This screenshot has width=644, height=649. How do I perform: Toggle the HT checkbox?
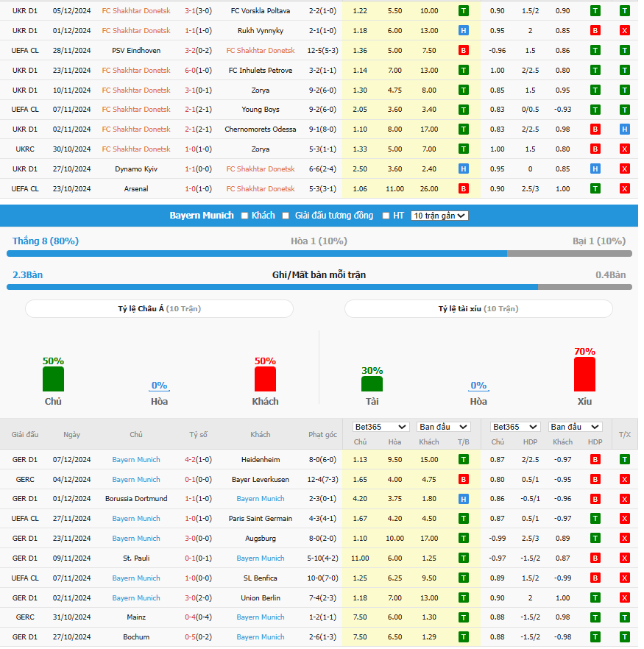pyautogui.click(x=386, y=216)
